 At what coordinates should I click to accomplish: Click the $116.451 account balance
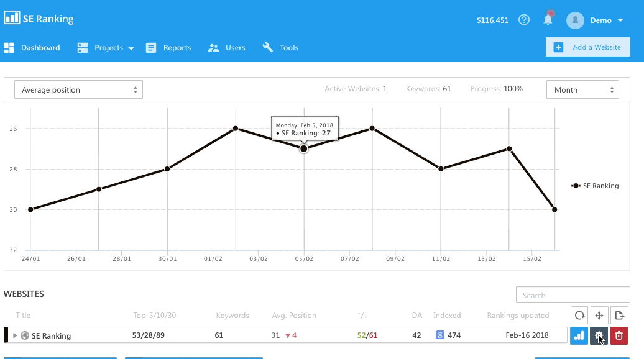point(492,20)
